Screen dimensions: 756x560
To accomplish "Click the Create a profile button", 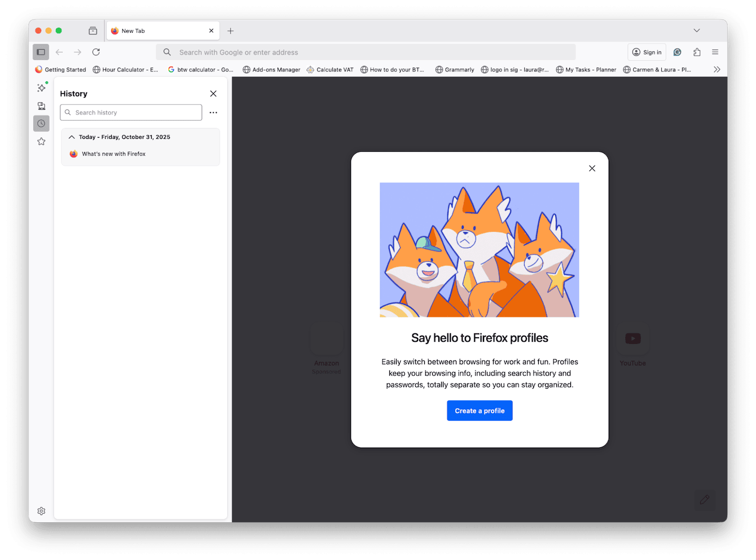I will [x=480, y=411].
